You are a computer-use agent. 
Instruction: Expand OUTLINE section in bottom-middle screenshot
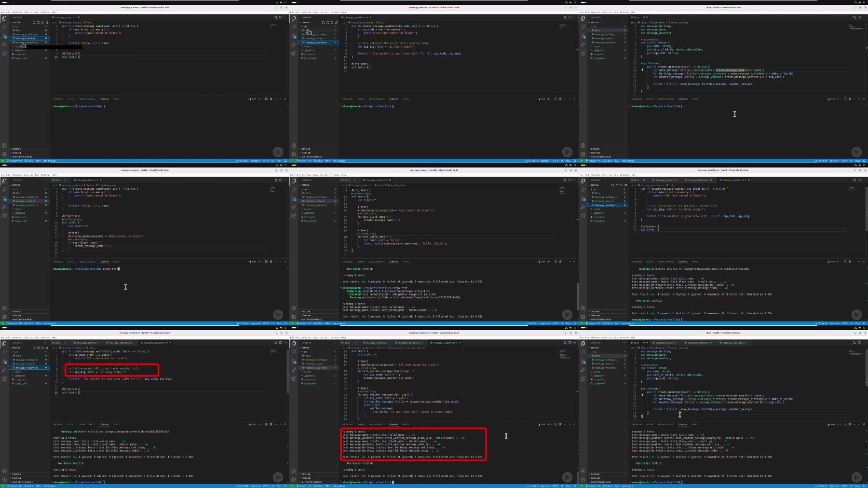point(318,474)
